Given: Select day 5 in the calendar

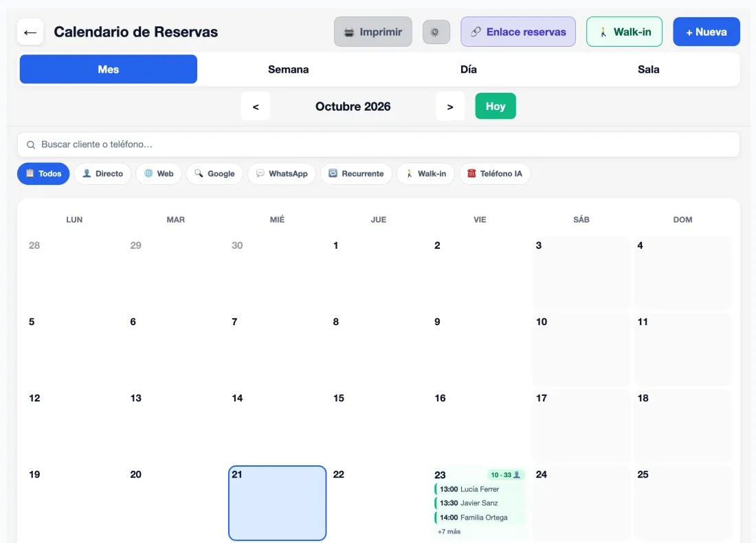Looking at the screenshot, I should coord(74,349).
